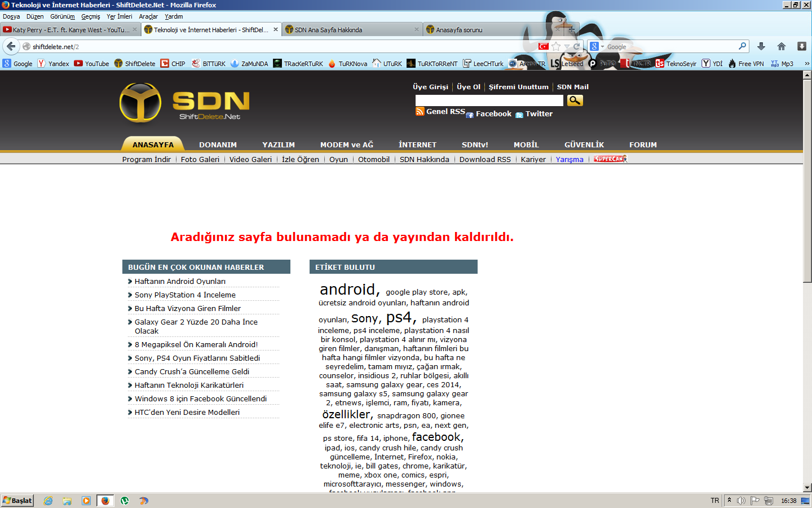Screen dimensions: 812x508
Task: Click the search magnifier in Google search box
Action: coord(743,46)
